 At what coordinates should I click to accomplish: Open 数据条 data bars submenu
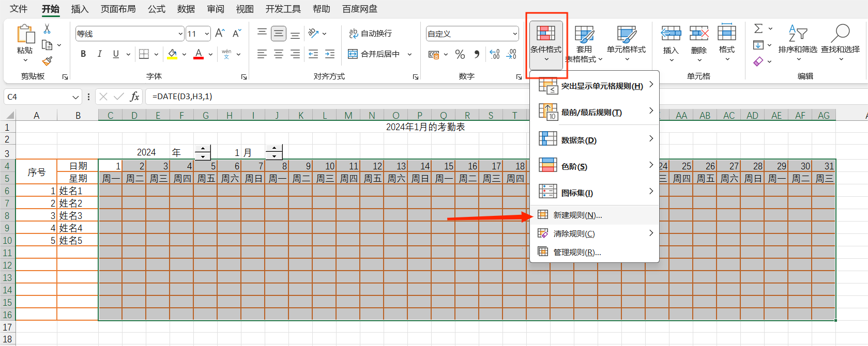coord(595,140)
